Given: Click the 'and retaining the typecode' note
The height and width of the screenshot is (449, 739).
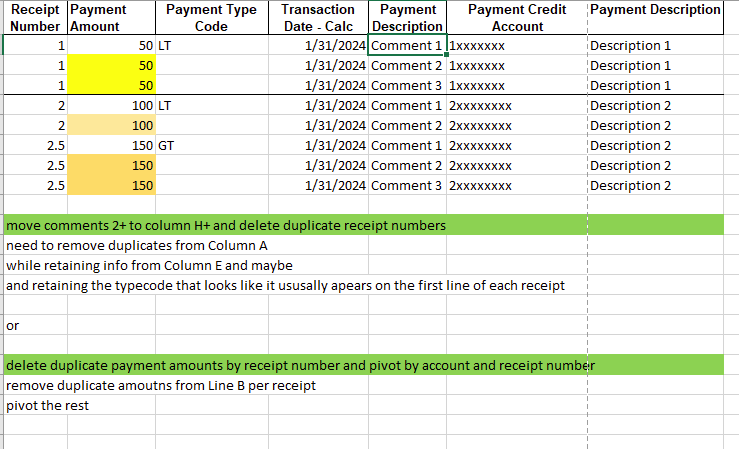Looking at the screenshot, I should (286, 286).
